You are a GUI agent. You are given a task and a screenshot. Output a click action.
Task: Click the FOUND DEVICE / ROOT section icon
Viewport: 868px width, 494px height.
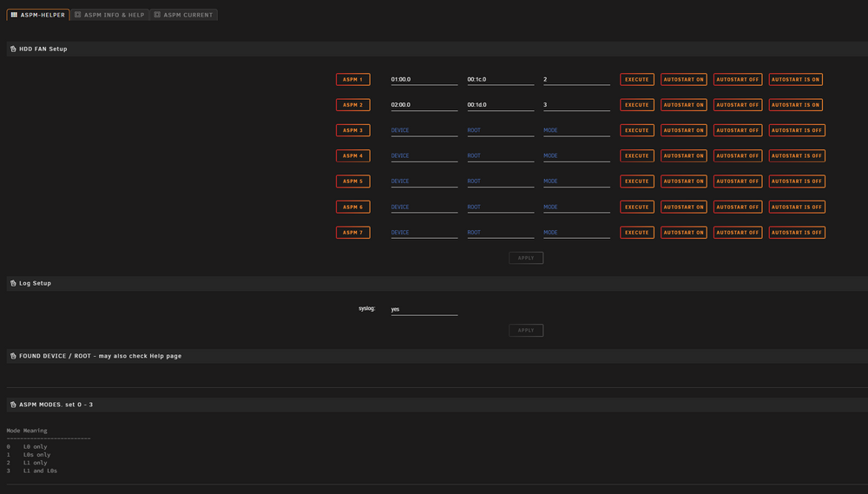tap(13, 356)
